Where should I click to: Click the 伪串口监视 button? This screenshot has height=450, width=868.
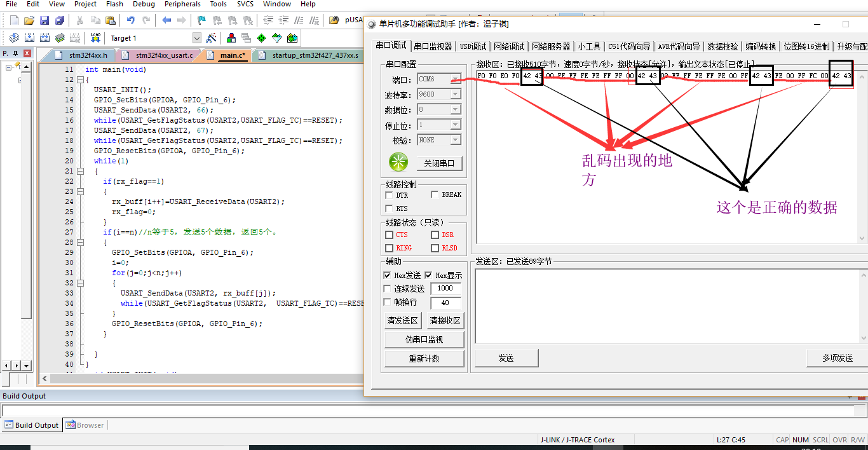tap(424, 339)
